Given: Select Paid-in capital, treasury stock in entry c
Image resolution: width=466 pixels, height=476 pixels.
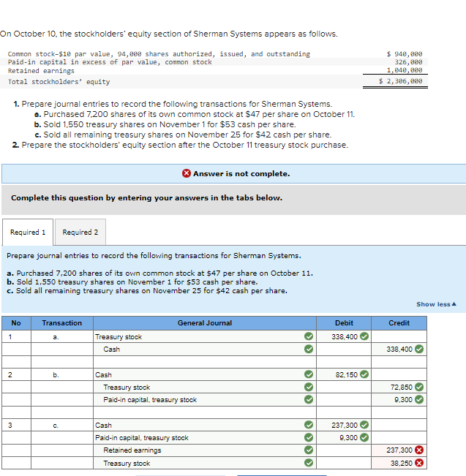Looking at the screenshot, I should click(x=204, y=437).
